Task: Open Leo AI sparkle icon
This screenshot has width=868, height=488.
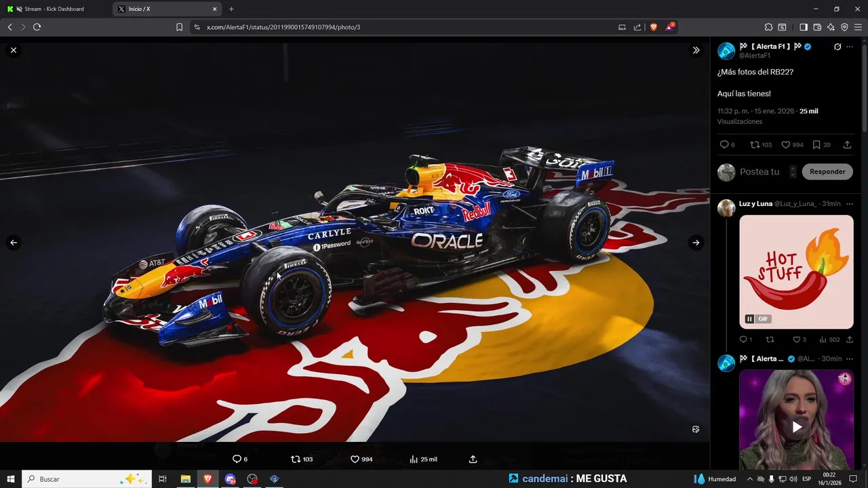Action: click(x=831, y=27)
